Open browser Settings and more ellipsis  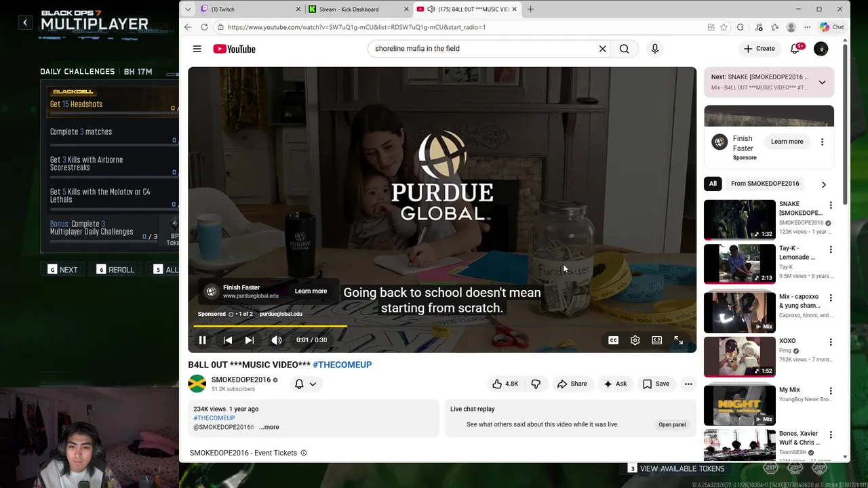[x=807, y=27]
